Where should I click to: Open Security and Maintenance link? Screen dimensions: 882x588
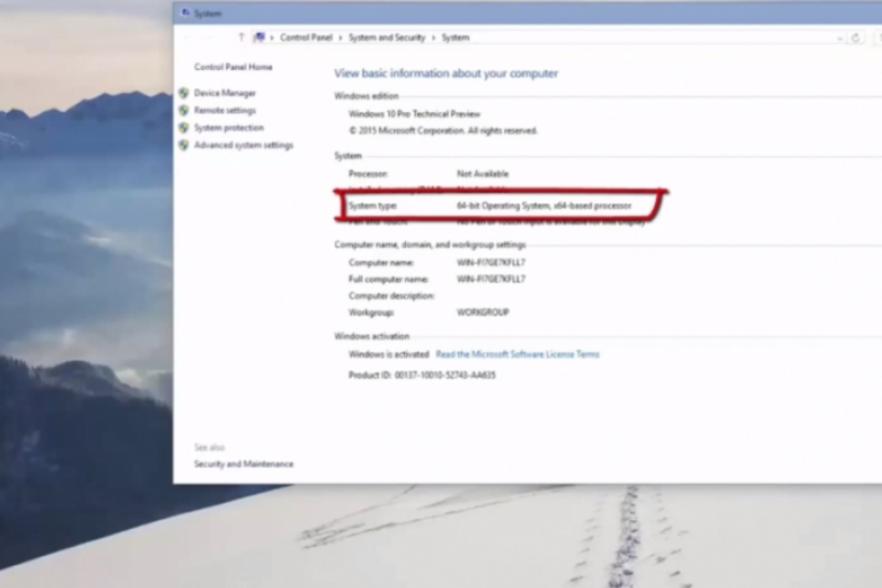tap(243, 464)
